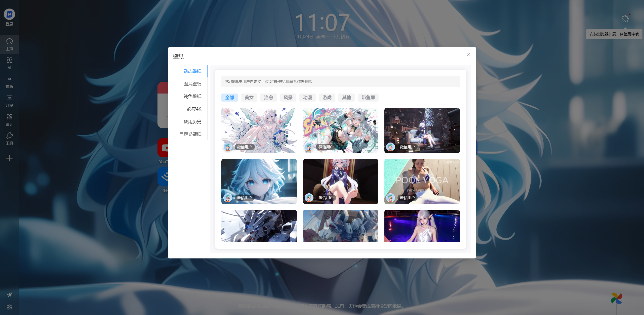Filter wallpapers by 美女 tag
Image resolution: width=644 pixels, height=315 pixels.
[x=249, y=98]
